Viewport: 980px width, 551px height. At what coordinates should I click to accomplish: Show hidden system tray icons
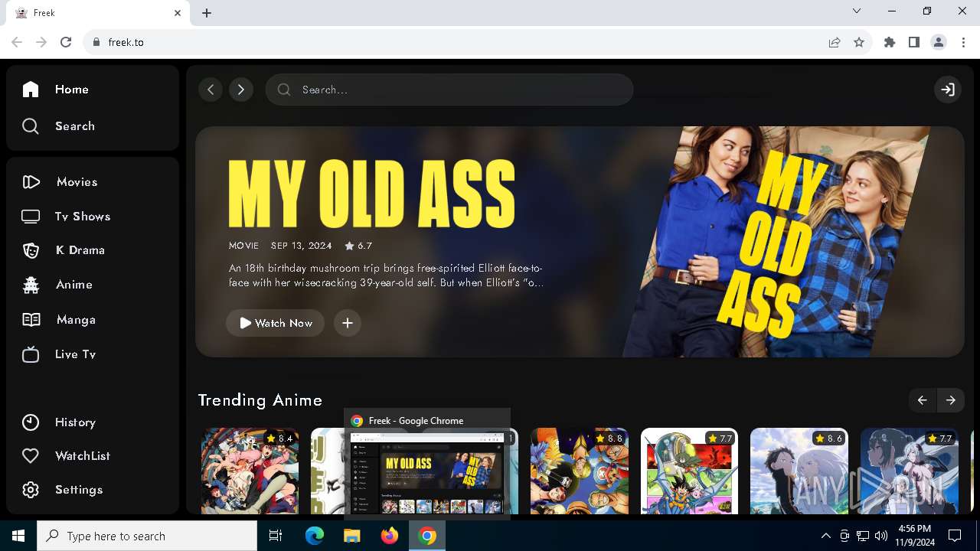(826, 536)
